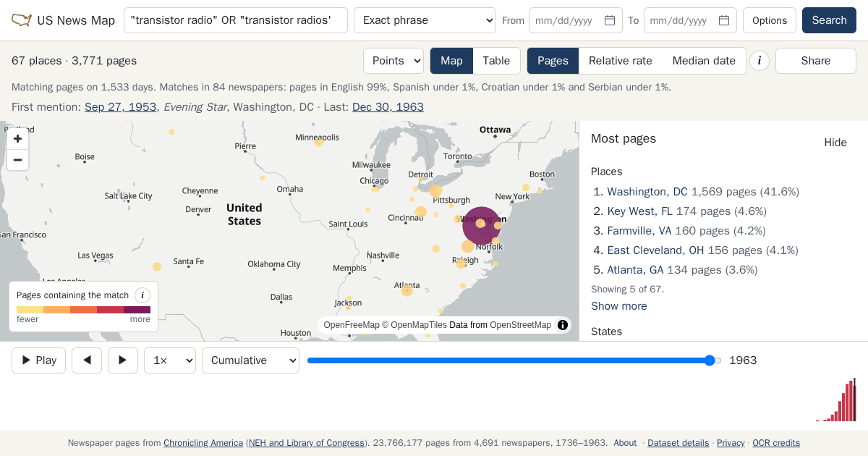Click the Search button
Screen dimensions: 868x456
[x=829, y=20]
